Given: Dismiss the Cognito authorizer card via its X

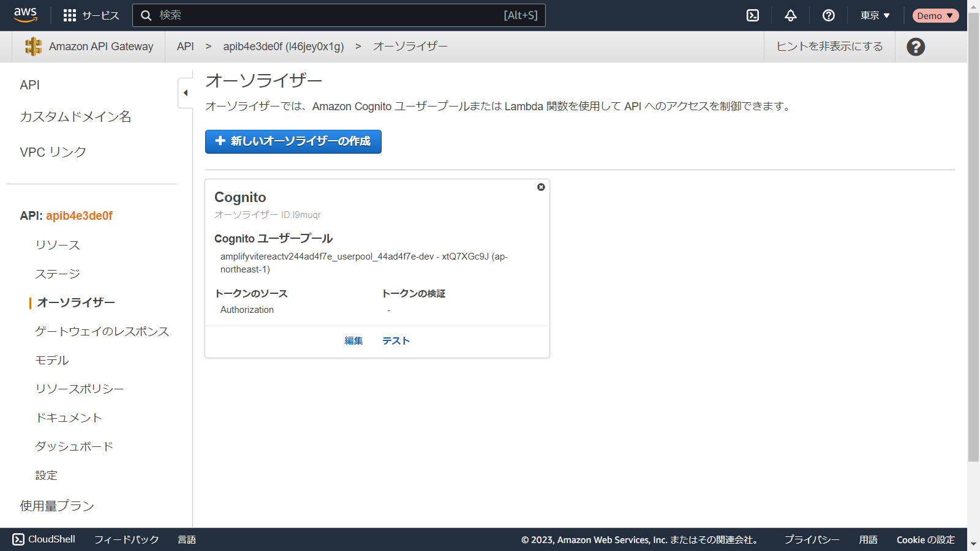Looking at the screenshot, I should tap(541, 187).
